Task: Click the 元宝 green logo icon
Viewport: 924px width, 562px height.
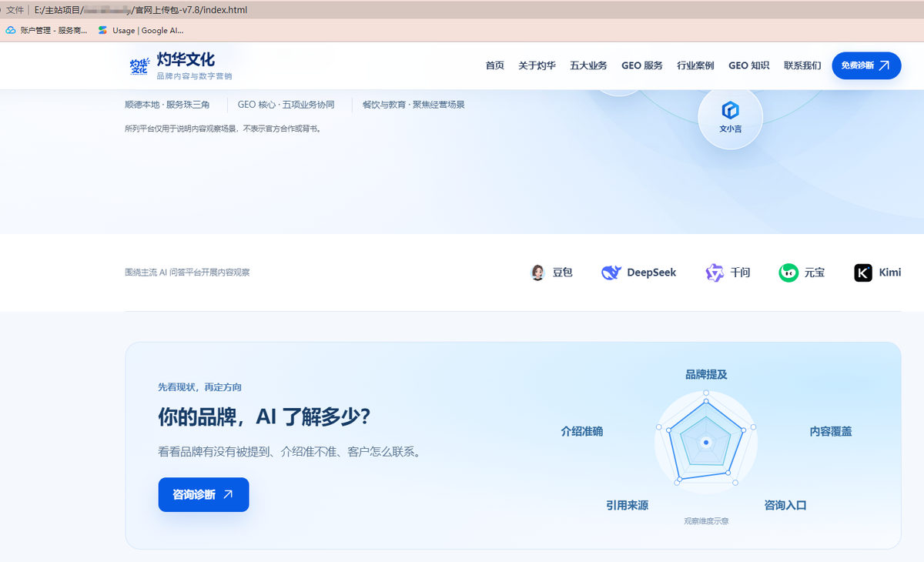Action: coord(788,273)
